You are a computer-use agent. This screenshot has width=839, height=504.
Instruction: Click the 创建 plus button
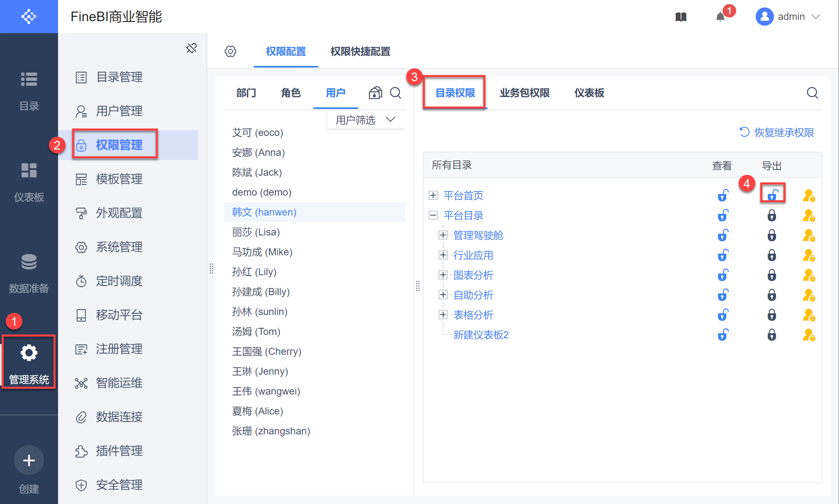[29, 460]
